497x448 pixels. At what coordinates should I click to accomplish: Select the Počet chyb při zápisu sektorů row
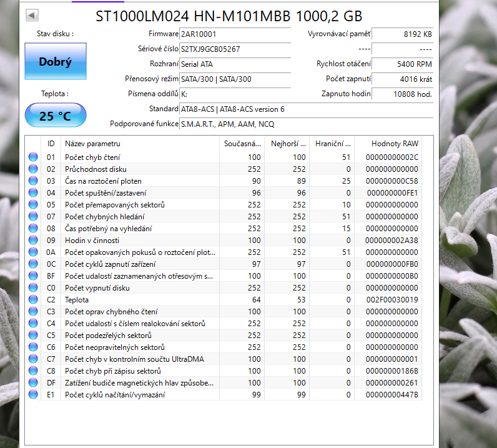tap(224, 371)
